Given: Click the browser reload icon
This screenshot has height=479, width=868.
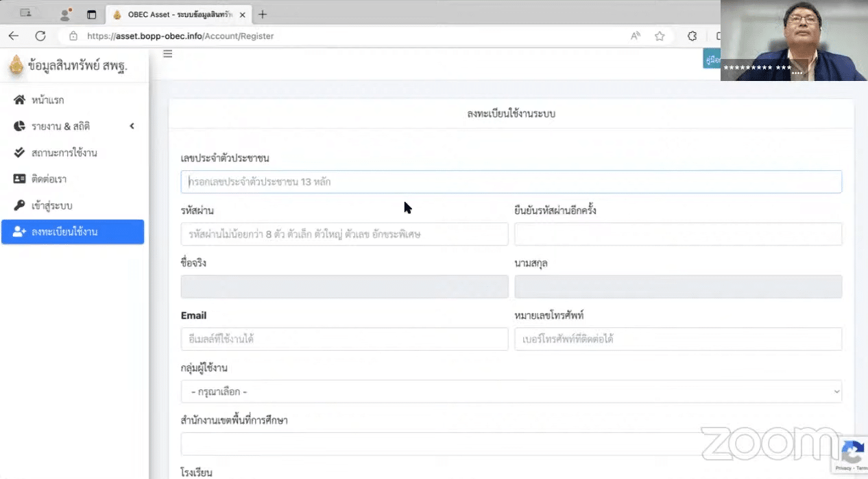Looking at the screenshot, I should pos(41,36).
